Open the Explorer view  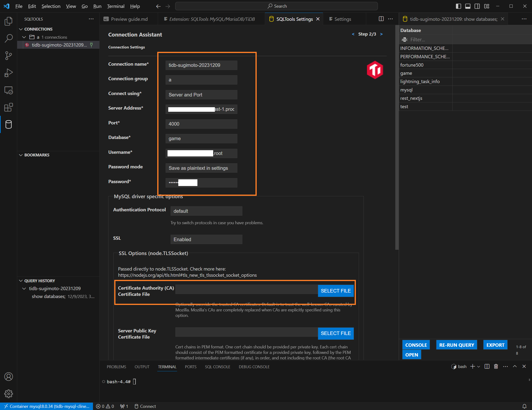pyautogui.click(x=8, y=21)
